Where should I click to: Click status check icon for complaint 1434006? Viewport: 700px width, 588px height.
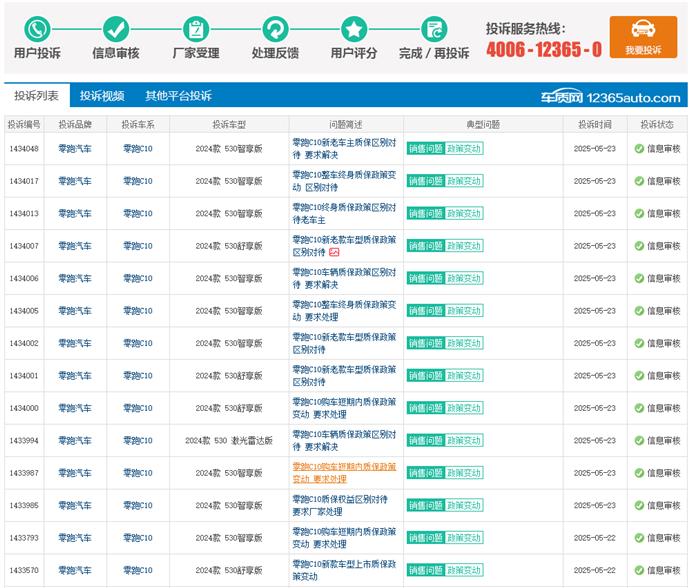coord(639,278)
